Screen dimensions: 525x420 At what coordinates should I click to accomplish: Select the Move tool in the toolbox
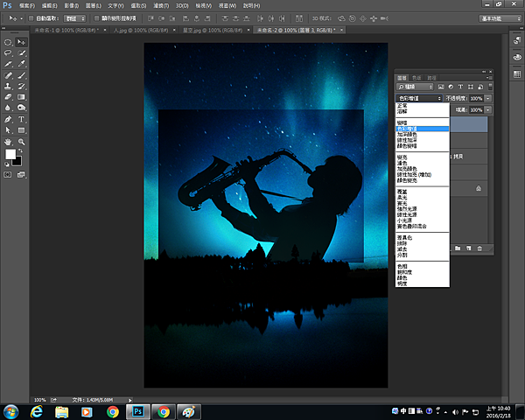22,42
